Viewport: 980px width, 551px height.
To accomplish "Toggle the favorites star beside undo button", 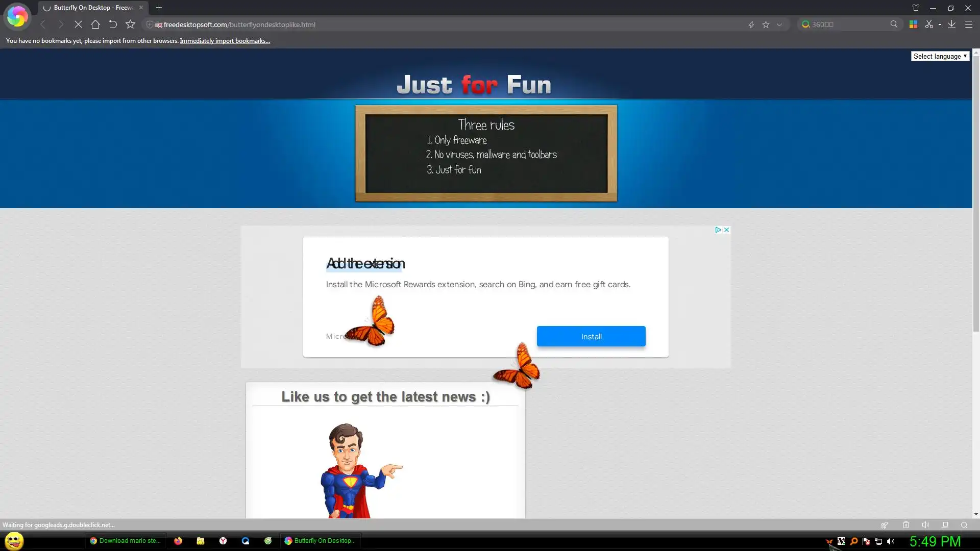I will (x=131, y=24).
